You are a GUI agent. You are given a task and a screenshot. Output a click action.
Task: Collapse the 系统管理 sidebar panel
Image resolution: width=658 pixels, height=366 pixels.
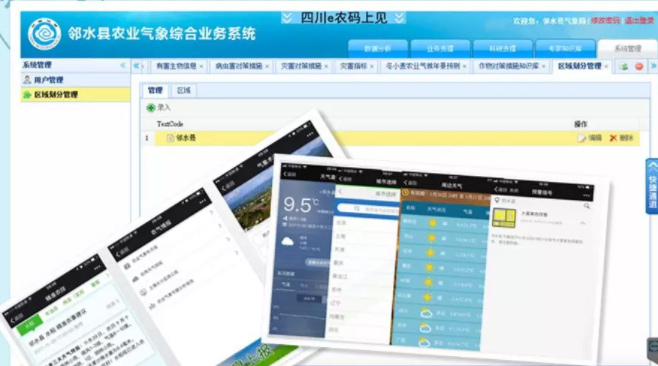pyautogui.click(x=123, y=65)
